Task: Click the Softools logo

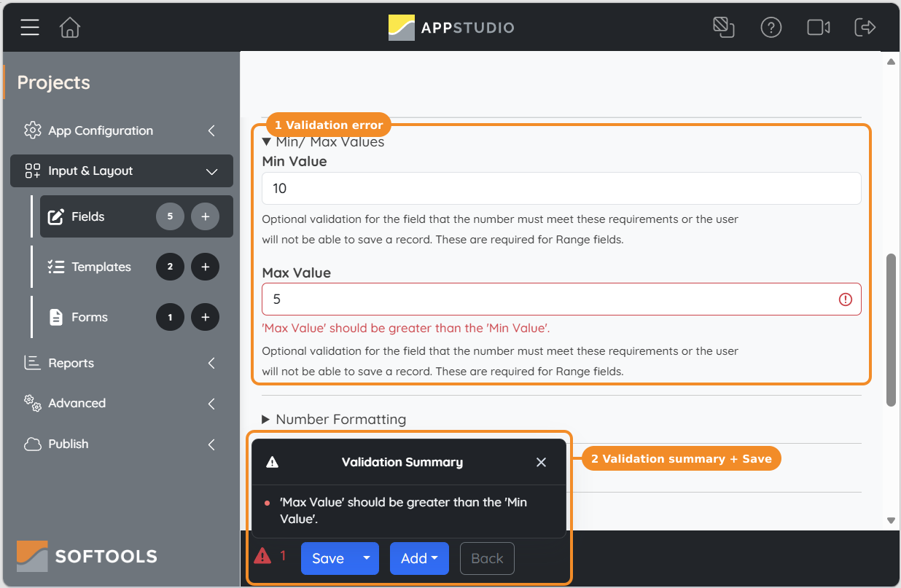Action: point(87,556)
